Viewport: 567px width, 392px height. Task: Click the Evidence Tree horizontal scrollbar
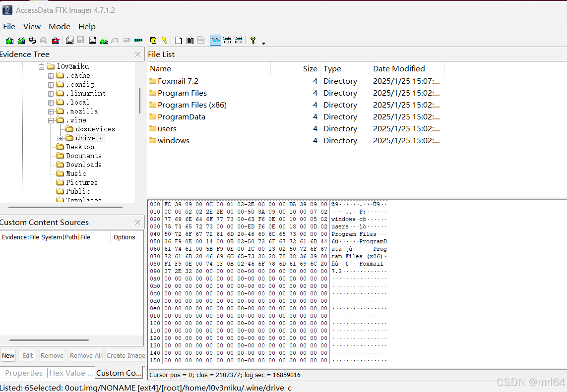[65, 207]
